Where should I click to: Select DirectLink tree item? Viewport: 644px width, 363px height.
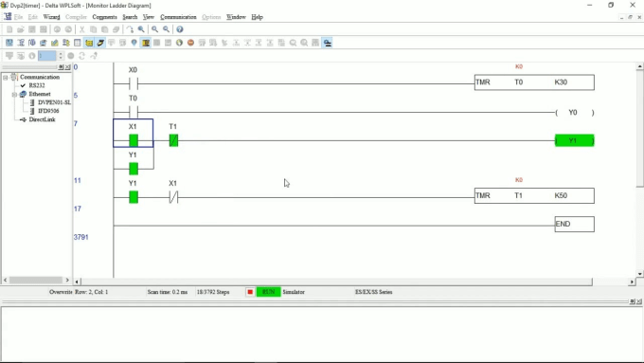tap(42, 119)
